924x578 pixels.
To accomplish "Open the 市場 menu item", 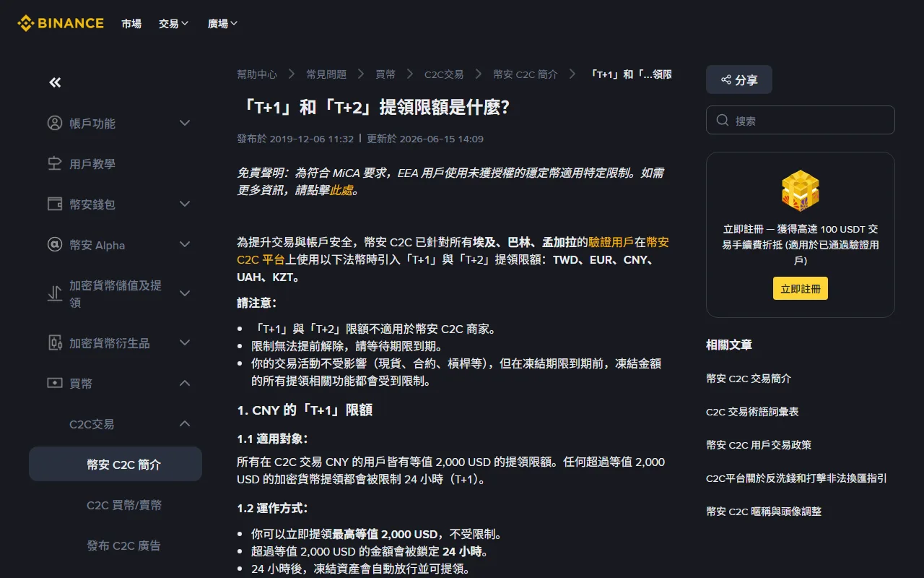I will click(131, 23).
